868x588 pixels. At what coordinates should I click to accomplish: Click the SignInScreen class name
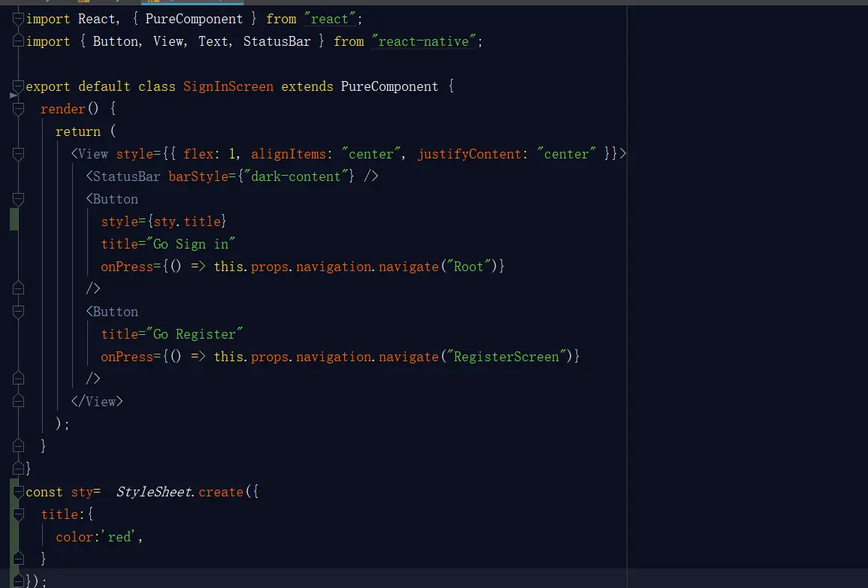(228, 86)
